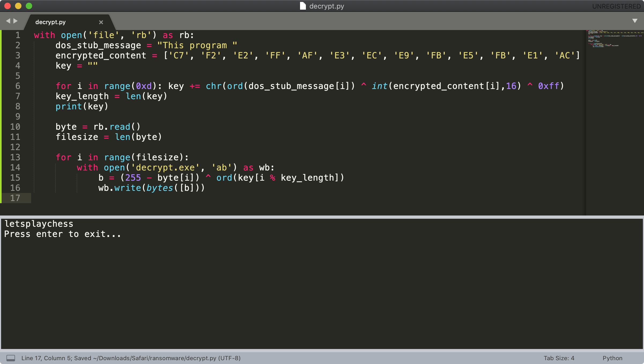The height and width of the screenshot is (364, 644).
Task: Click the forward navigation arrow in tab bar
Action: 16,21
